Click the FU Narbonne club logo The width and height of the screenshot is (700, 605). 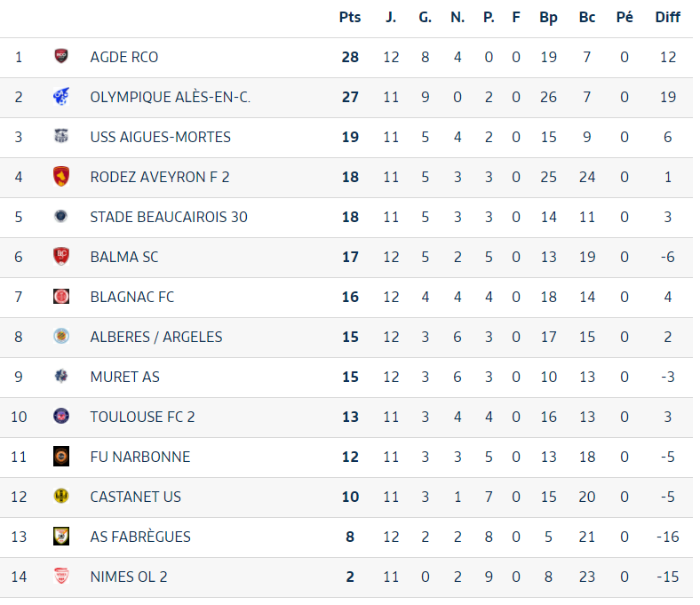click(61, 457)
